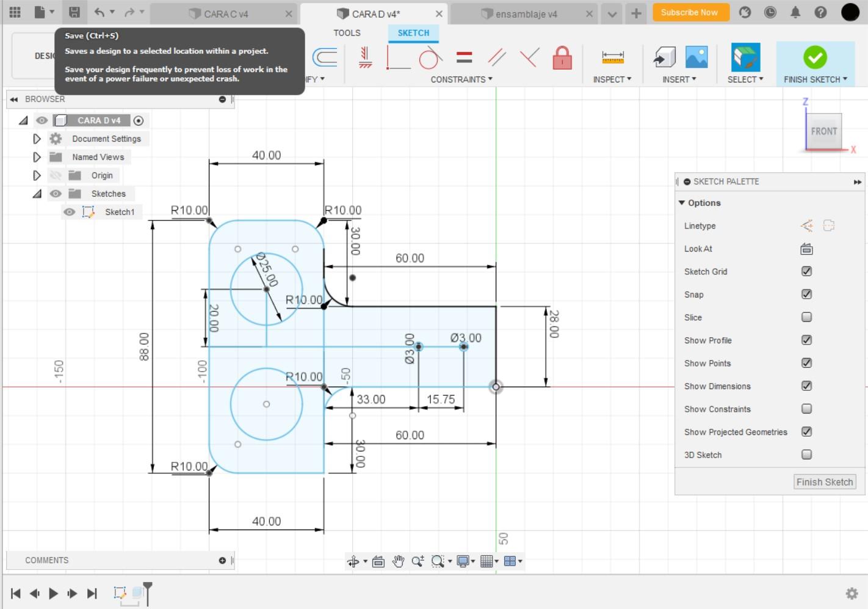
Task: Select the Equal constraint icon
Action: [465, 58]
